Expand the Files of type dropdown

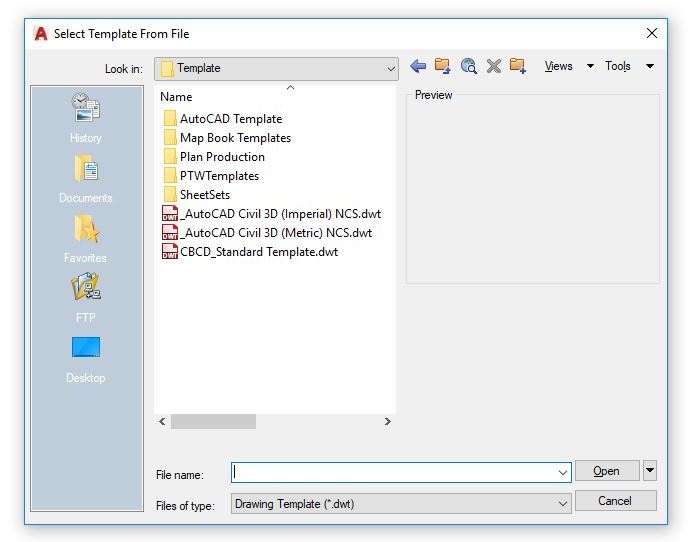tap(562, 504)
